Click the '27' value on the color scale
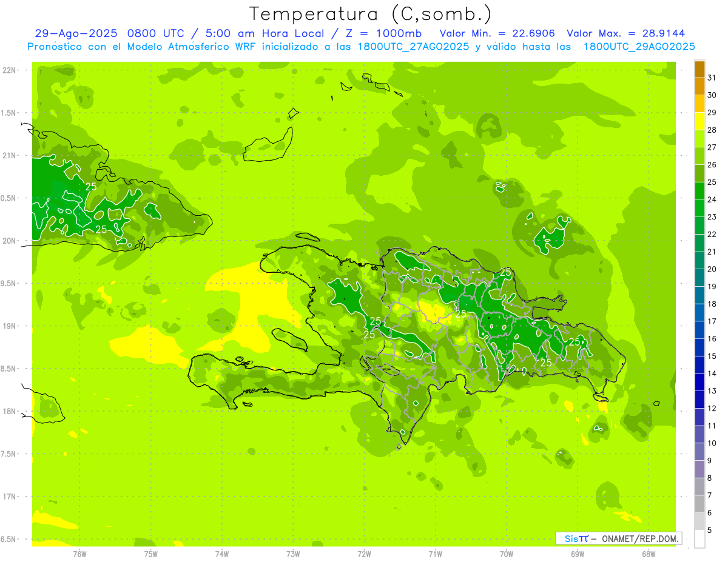 [712, 147]
